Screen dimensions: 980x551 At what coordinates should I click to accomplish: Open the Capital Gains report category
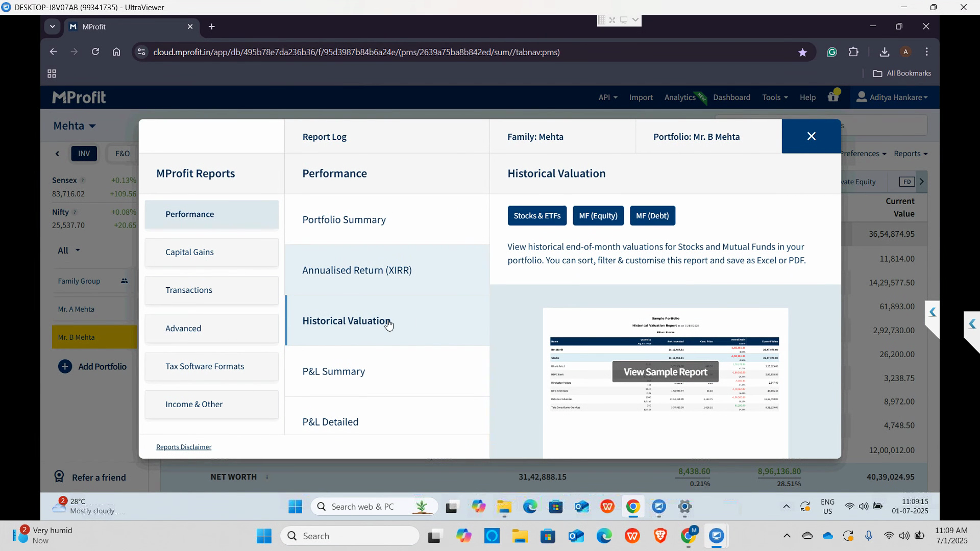tap(211, 252)
